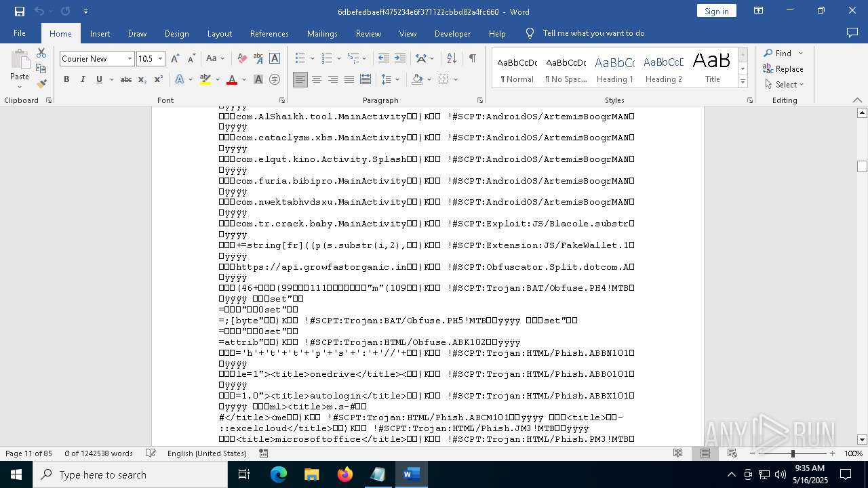Image resolution: width=868 pixels, height=488 pixels.
Task: Apply the No Spacing style
Action: click(566, 69)
